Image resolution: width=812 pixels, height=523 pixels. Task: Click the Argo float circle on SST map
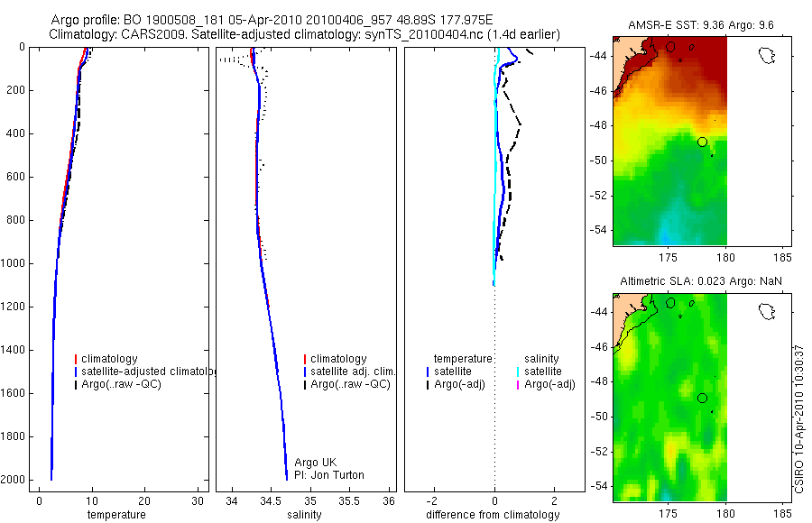(x=702, y=142)
